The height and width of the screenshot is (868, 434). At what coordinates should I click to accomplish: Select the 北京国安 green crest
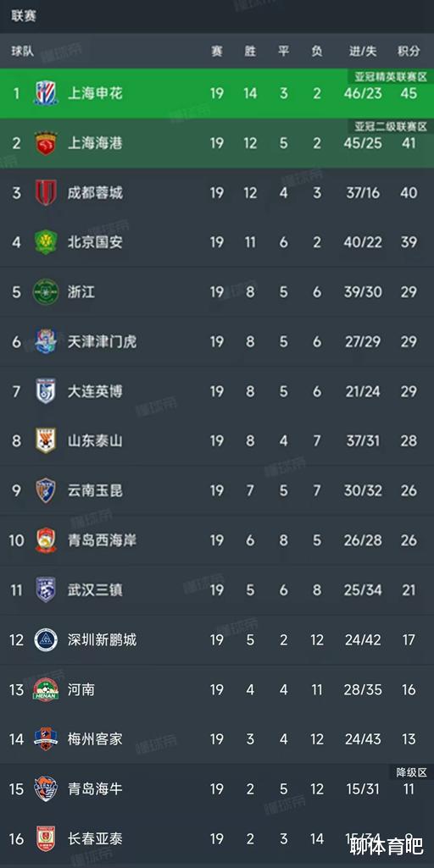pyautogui.click(x=46, y=242)
